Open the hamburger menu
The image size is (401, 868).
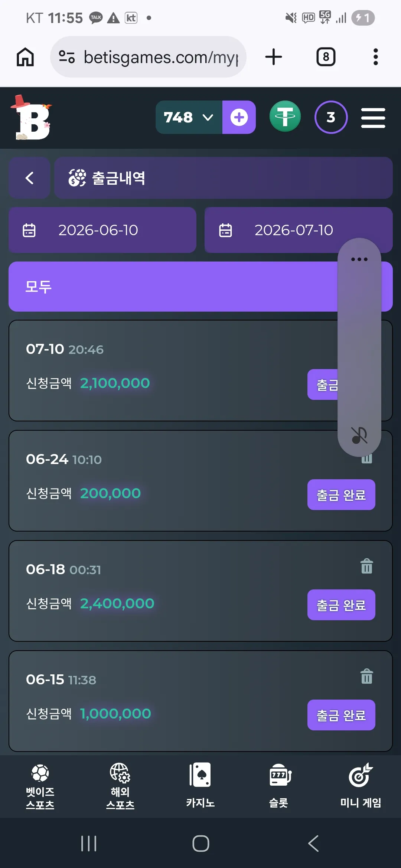[x=373, y=118]
